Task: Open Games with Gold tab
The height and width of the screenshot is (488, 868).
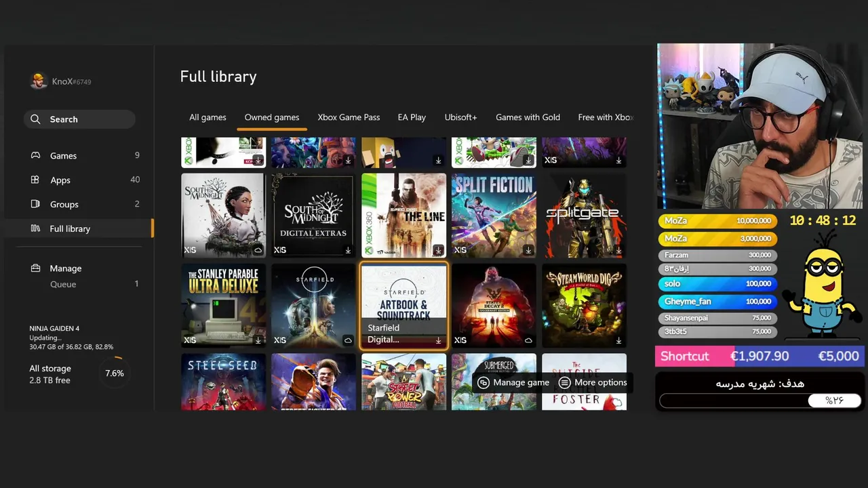Action: (x=528, y=117)
